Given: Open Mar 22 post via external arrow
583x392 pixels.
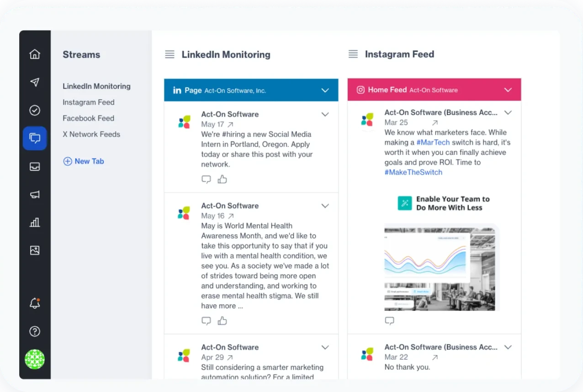Looking at the screenshot, I should pyautogui.click(x=435, y=357).
